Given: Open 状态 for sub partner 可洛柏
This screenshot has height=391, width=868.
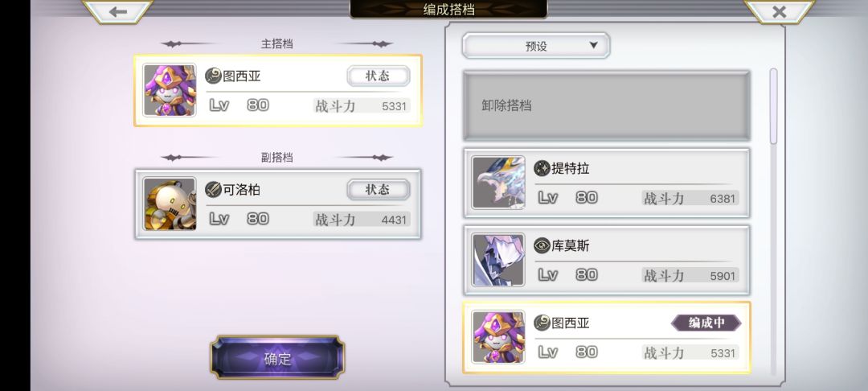Looking at the screenshot, I should point(379,189).
